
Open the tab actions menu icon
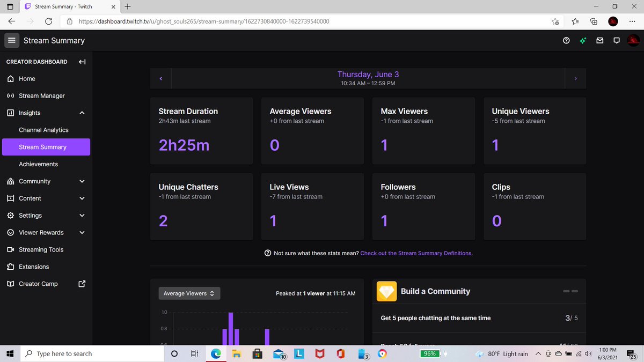(10, 6)
